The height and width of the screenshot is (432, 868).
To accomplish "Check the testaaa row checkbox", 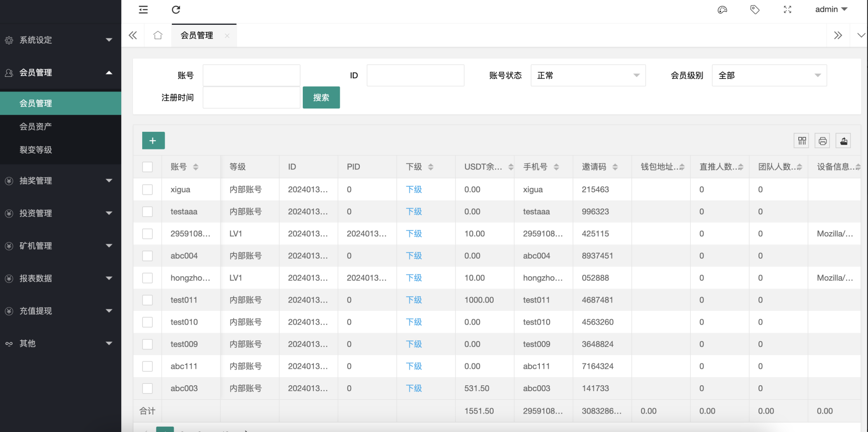I will [x=148, y=212].
